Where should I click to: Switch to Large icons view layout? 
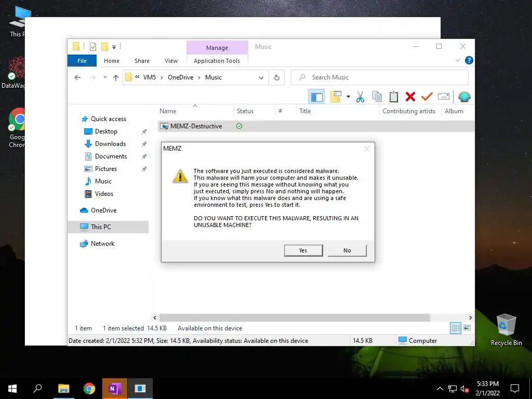click(467, 328)
